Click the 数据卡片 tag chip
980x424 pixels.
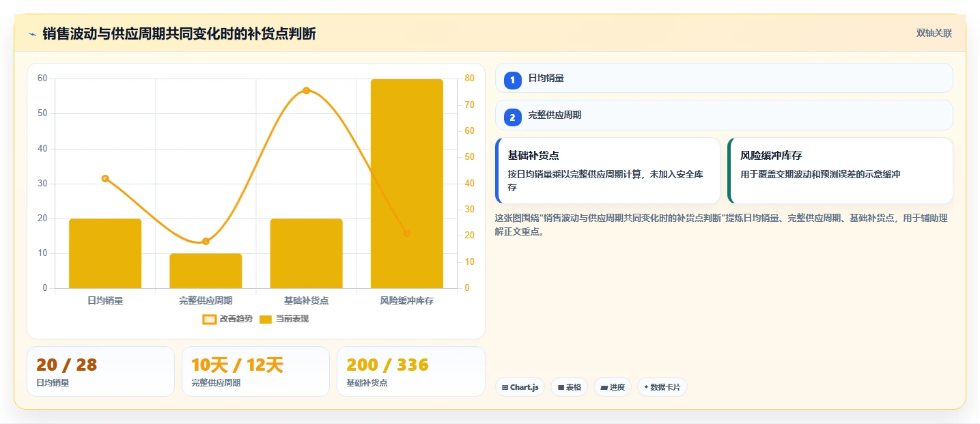(x=662, y=387)
